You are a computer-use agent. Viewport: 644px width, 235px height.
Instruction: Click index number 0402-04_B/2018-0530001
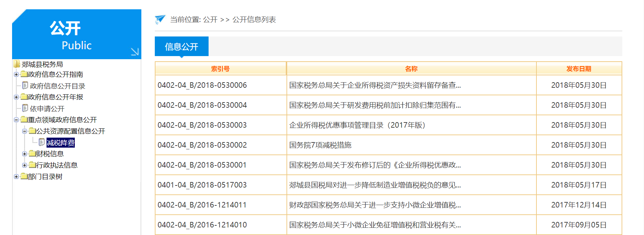202,165
